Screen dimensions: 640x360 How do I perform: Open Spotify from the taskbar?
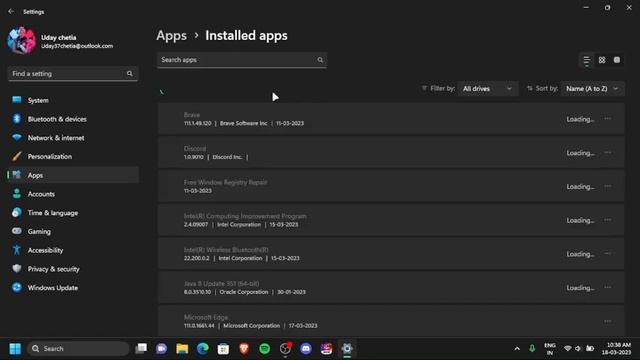(x=264, y=349)
